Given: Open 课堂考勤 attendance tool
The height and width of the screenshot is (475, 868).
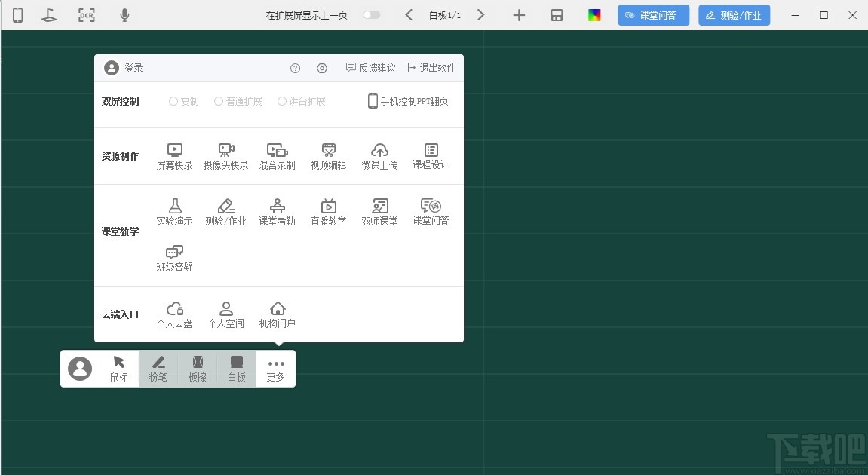Looking at the screenshot, I should [277, 211].
